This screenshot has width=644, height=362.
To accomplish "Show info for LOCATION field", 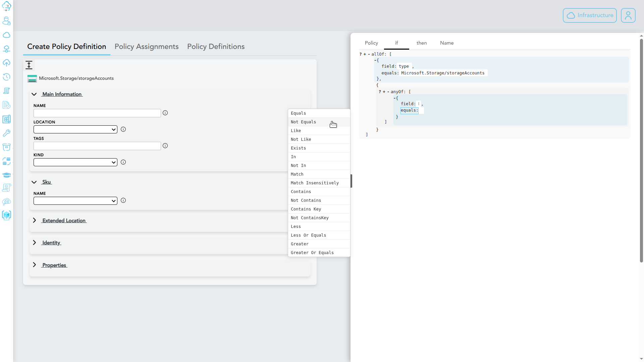I will click(123, 129).
